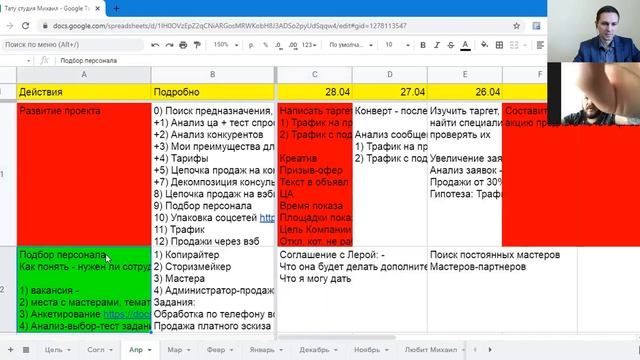Select column C header
Screen dimensions: 640x360
[x=315, y=75]
